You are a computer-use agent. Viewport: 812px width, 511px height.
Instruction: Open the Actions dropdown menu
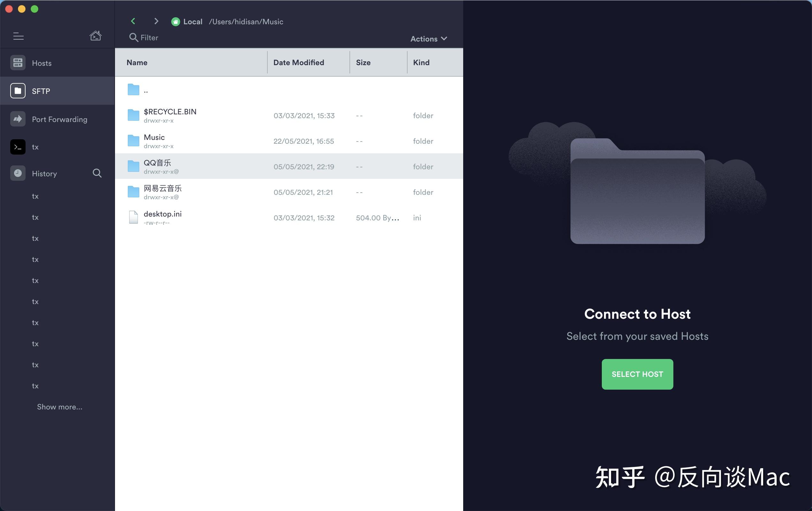pyautogui.click(x=429, y=39)
